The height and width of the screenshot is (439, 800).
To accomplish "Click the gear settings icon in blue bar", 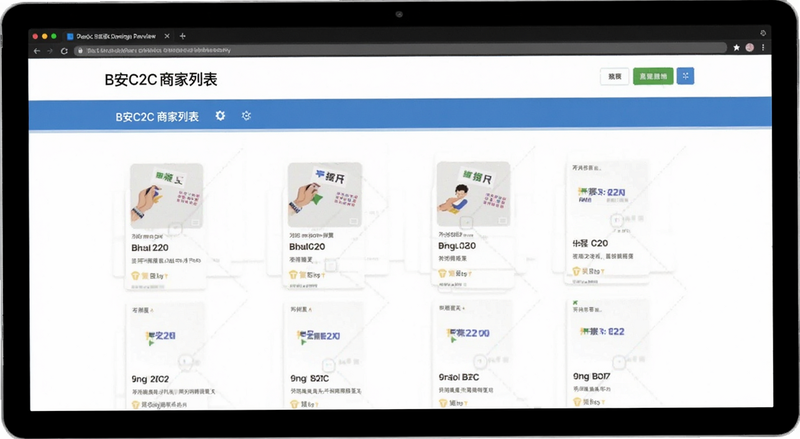I will pyautogui.click(x=220, y=116).
